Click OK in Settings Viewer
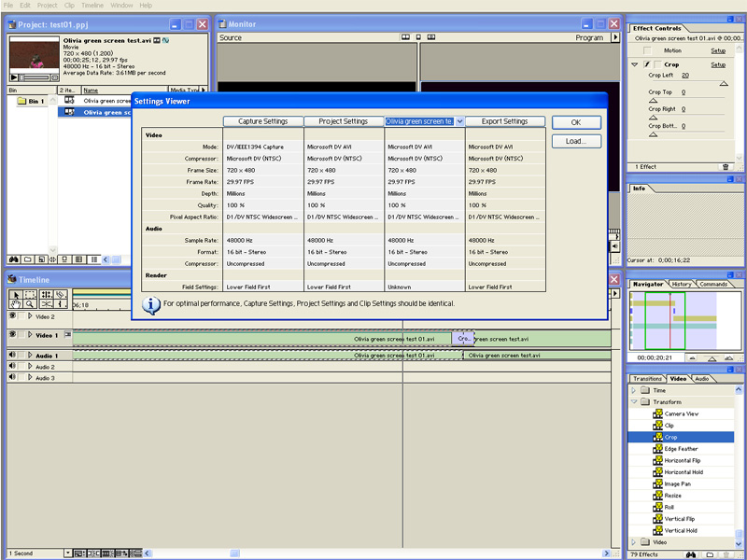This screenshot has height=560, width=747. [576, 122]
